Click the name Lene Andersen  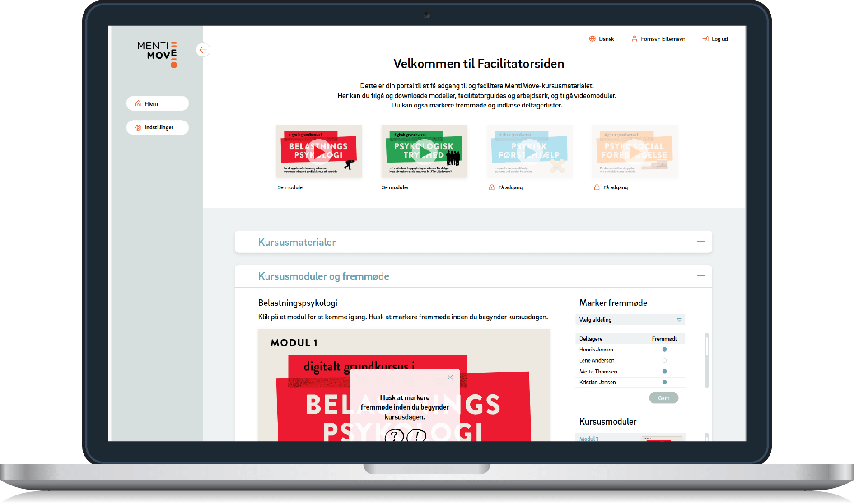[597, 360]
